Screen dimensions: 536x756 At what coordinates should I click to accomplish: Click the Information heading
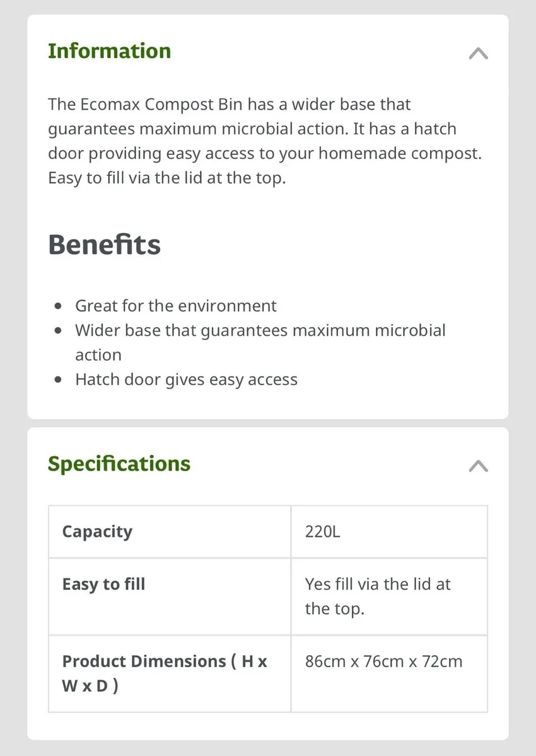tap(110, 51)
